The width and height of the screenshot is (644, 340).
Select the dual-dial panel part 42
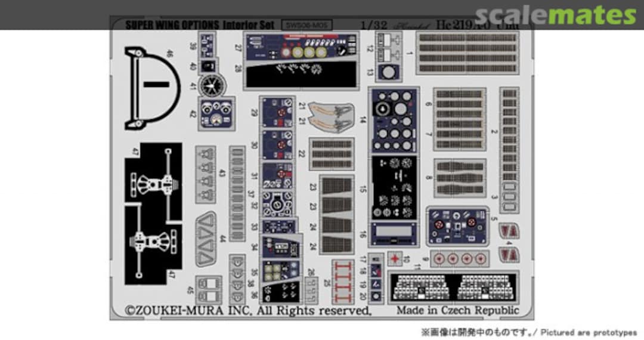[216, 113]
